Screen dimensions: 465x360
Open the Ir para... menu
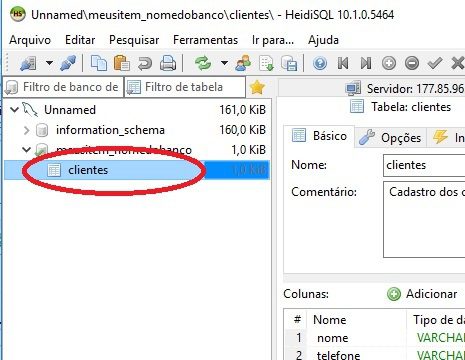tap(273, 40)
